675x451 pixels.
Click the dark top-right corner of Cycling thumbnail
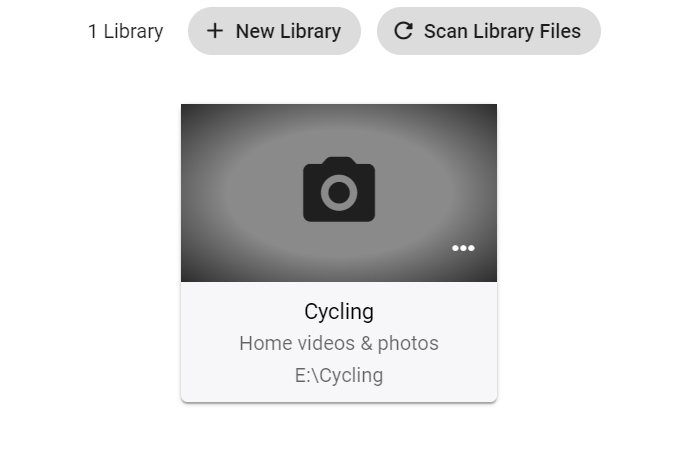(486, 114)
